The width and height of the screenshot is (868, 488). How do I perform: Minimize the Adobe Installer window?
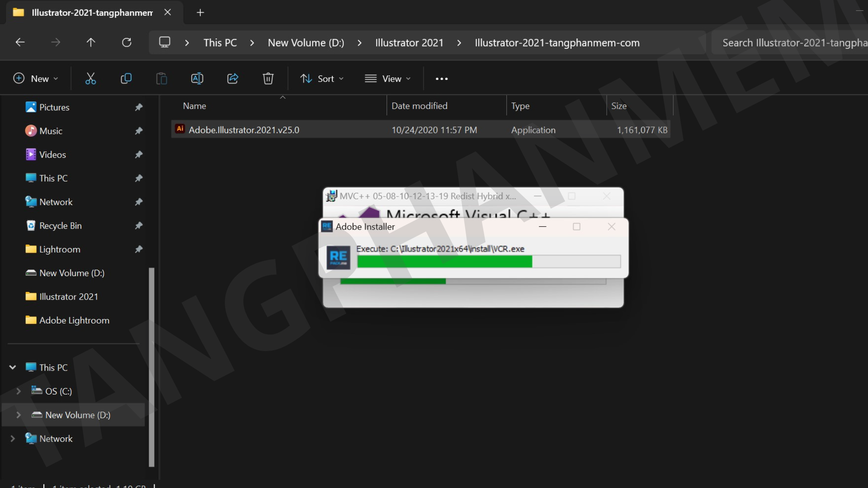click(543, 226)
